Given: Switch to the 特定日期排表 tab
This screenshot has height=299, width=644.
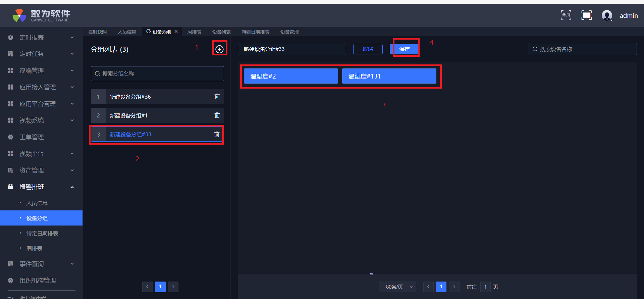Looking at the screenshot, I should pos(256,32).
